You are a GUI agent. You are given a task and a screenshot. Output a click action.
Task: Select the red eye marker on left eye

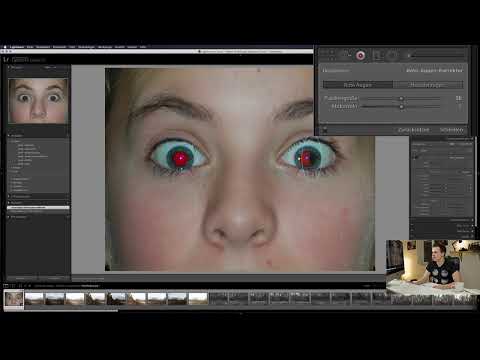pyautogui.click(x=180, y=158)
